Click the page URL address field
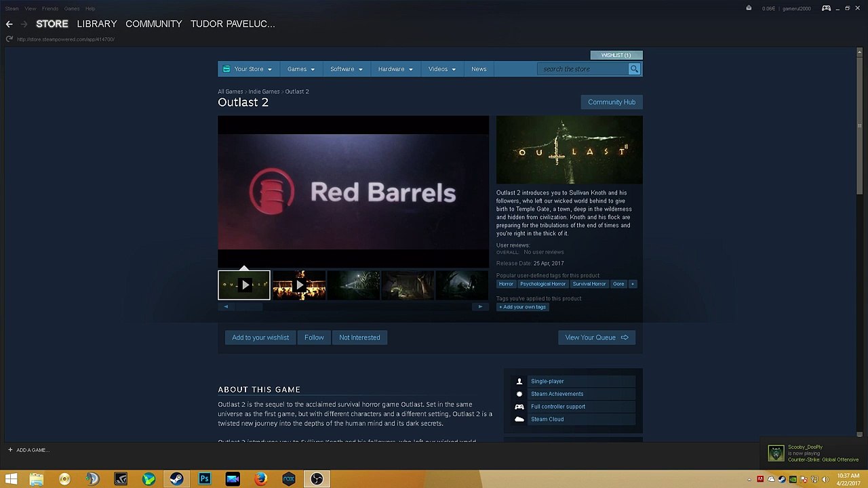868x488 pixels. point(66,39)
